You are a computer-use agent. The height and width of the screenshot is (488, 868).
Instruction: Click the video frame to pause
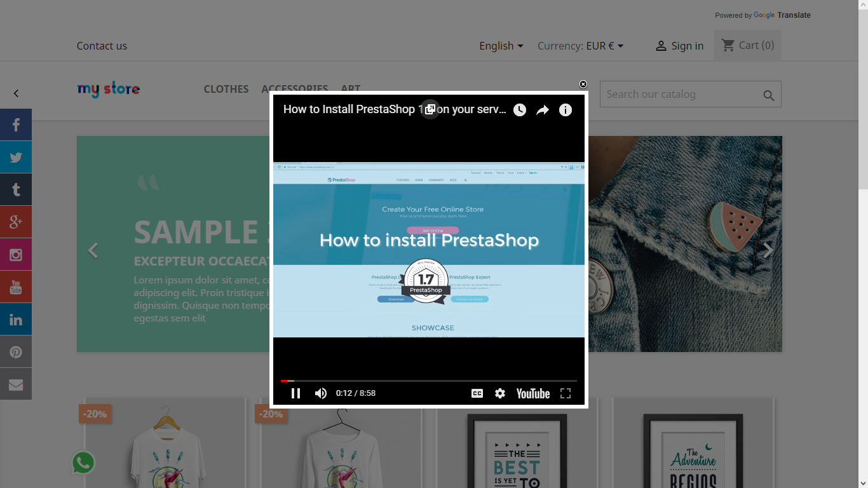tap(429, 250)
